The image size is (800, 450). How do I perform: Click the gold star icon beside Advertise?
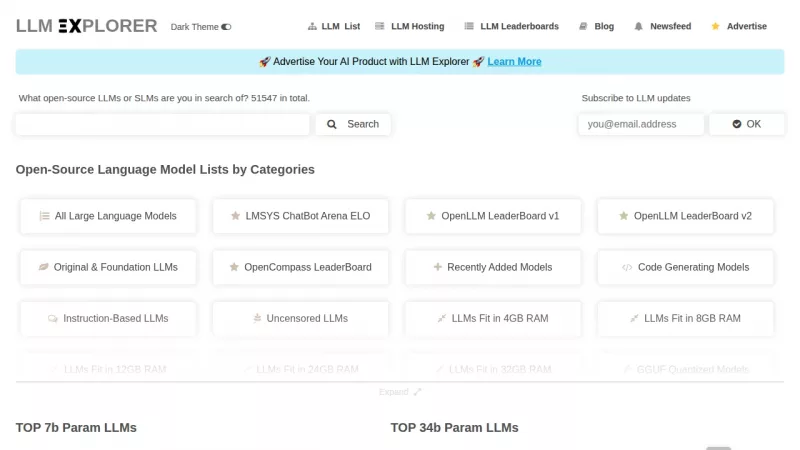click(x=715, y=26)
